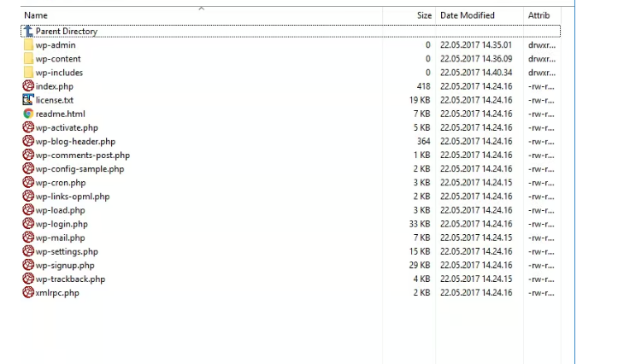Click the wp-trackback.php file icon
The width and height of the screenshot is (618, 364).
[x=28, y=279]
